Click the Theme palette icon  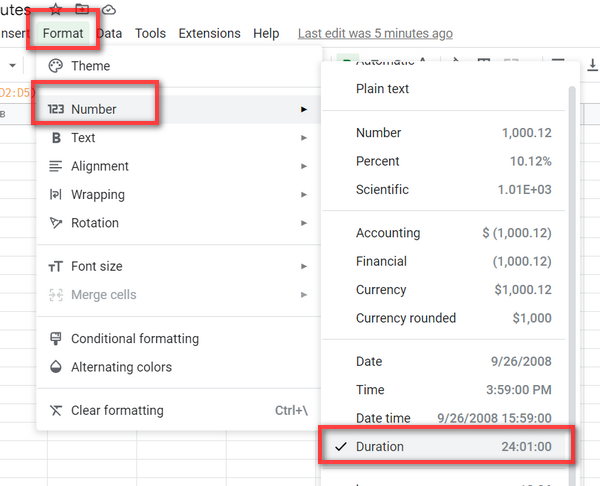coord(55,66)
